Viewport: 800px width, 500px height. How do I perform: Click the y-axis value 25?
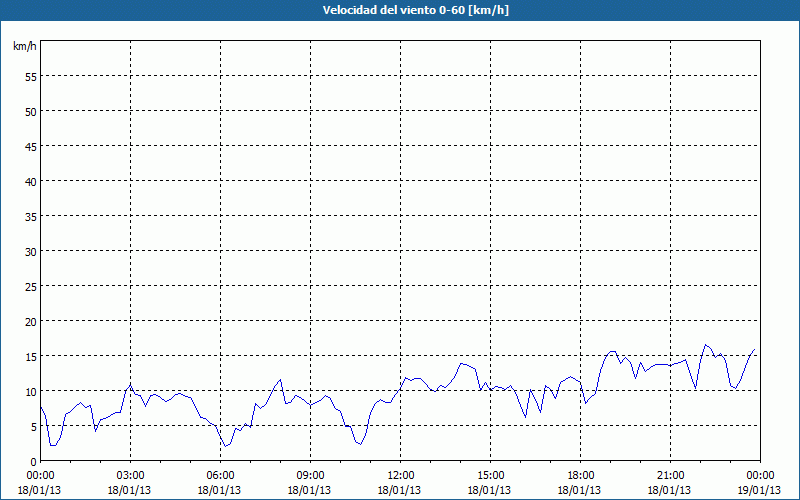tap(31, 287)
